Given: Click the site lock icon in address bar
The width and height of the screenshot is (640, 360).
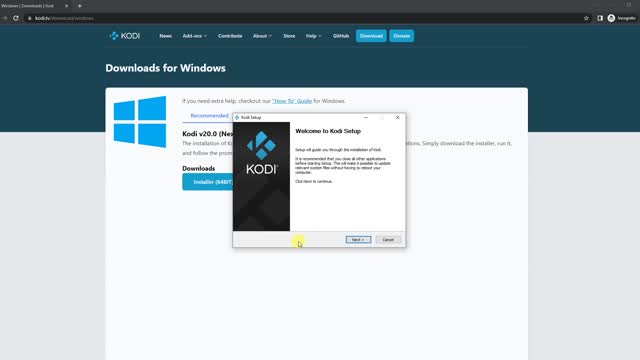Looking at the screenshot, I should pyautogui.click(x=29, y=18).
